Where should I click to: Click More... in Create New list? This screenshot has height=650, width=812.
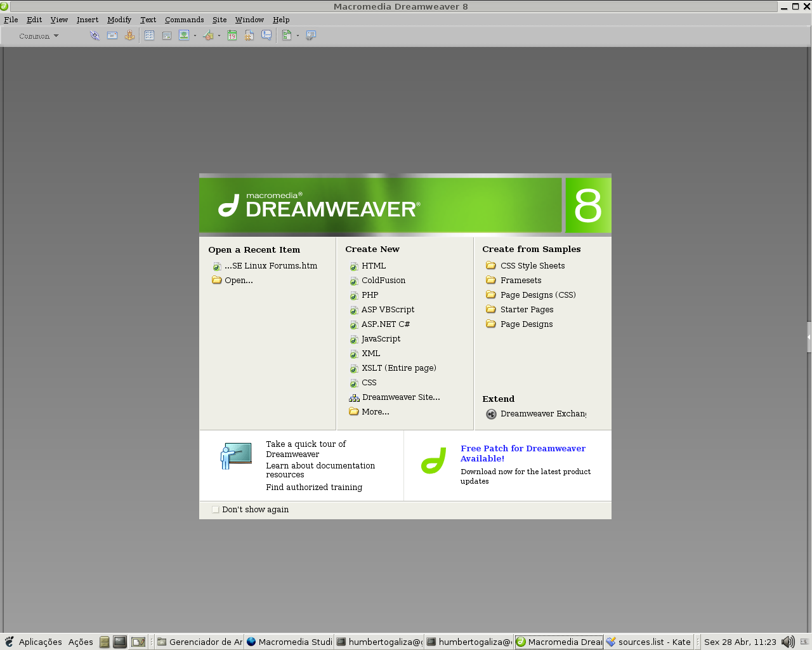(369, 412)
